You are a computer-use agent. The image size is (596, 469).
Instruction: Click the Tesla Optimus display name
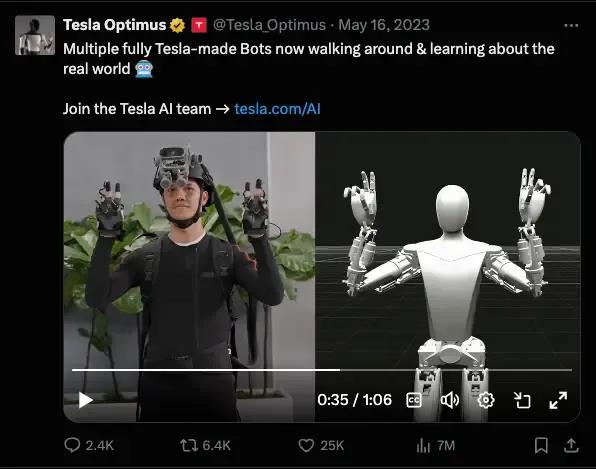(x=114, y=25)
